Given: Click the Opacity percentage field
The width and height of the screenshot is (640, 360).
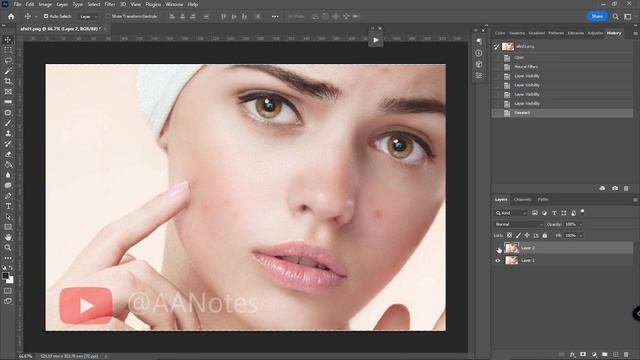Looking at the screenshot, I should (x=571, y=224).
